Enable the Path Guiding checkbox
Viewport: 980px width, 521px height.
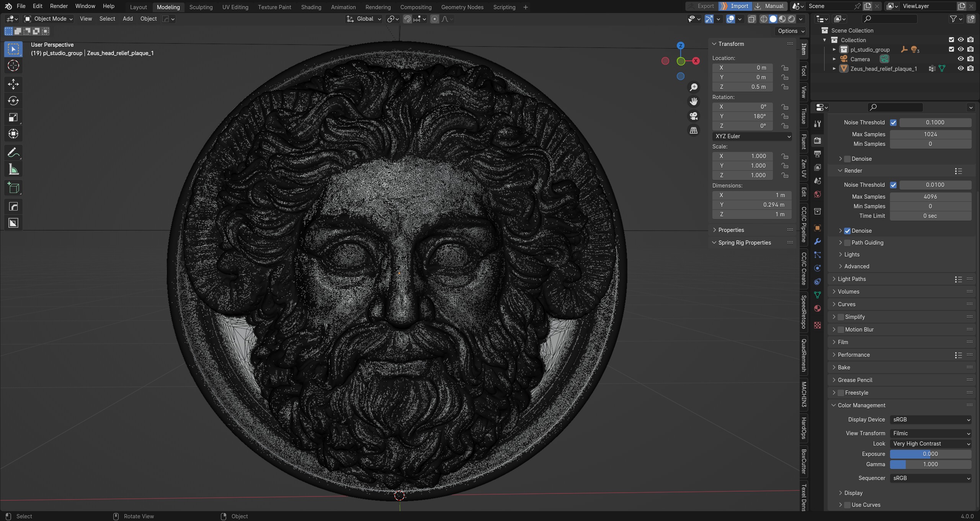tap(847, 243)
